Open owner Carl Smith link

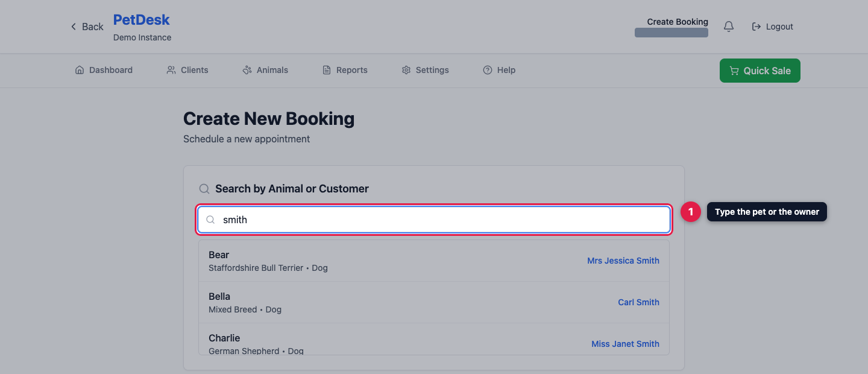pos(638,302)
